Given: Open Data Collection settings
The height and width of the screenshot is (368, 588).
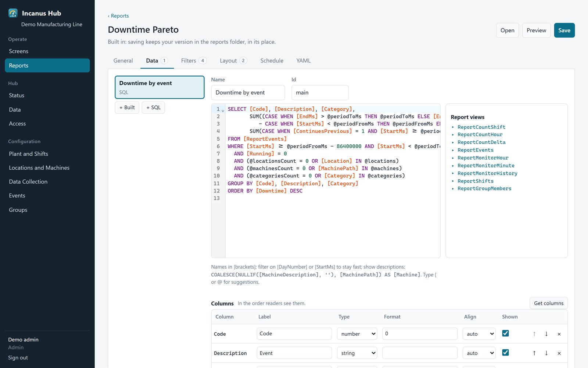Looking at the screenshot, I should pos(47,182).
